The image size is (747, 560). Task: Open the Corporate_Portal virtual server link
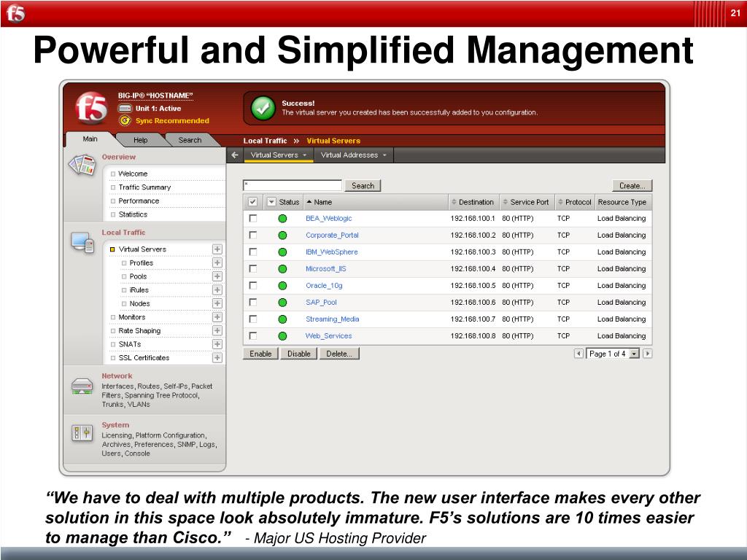[332, 236]
